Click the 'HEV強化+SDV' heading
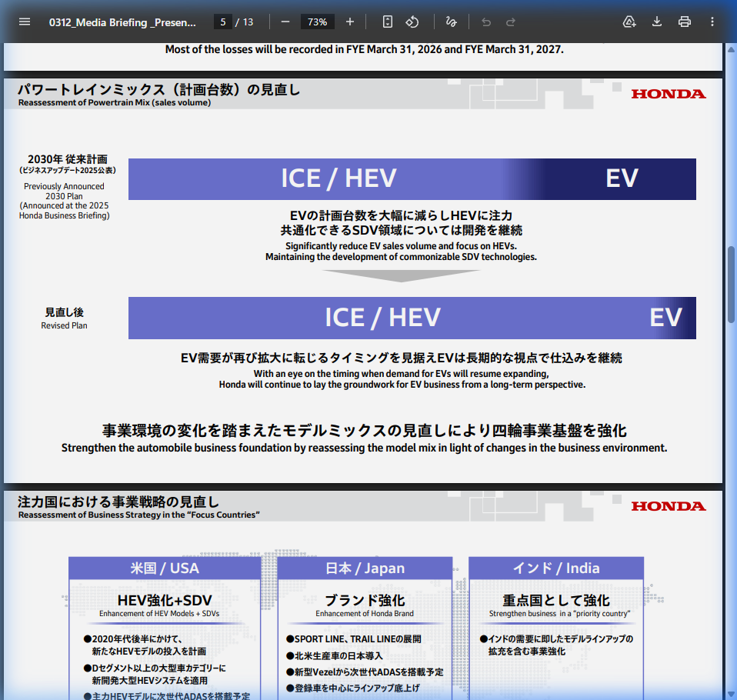This screenshot has width=737, height=700. click(165, 600)
